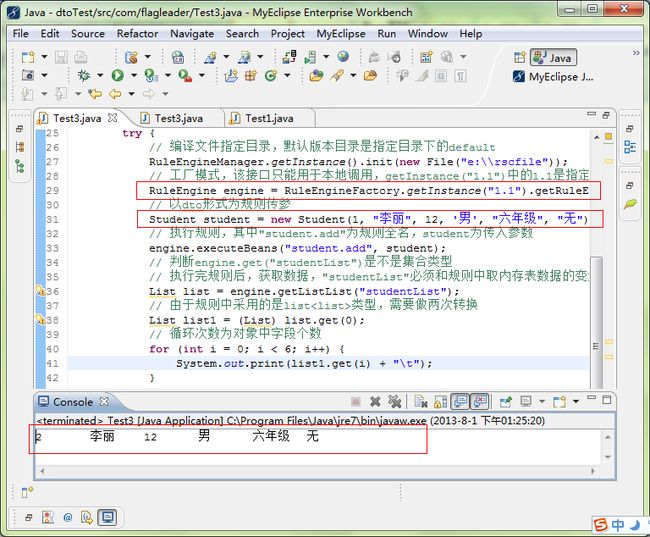Click the terminated Test3 Java Application label
650x537 pixels.
pos(290,420)
